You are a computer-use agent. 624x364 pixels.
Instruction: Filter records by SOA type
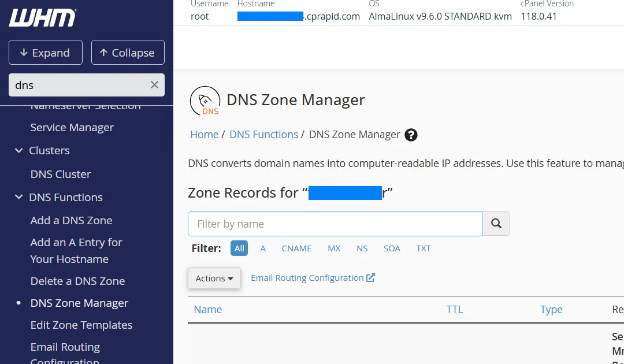pos(392,248)
